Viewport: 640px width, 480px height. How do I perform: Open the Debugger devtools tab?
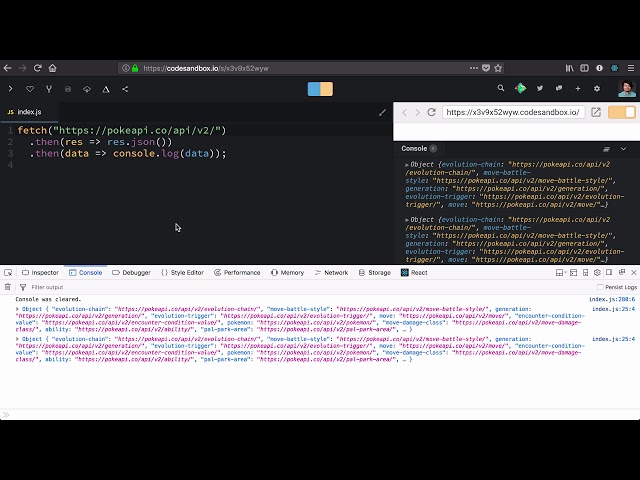[131, 273]
